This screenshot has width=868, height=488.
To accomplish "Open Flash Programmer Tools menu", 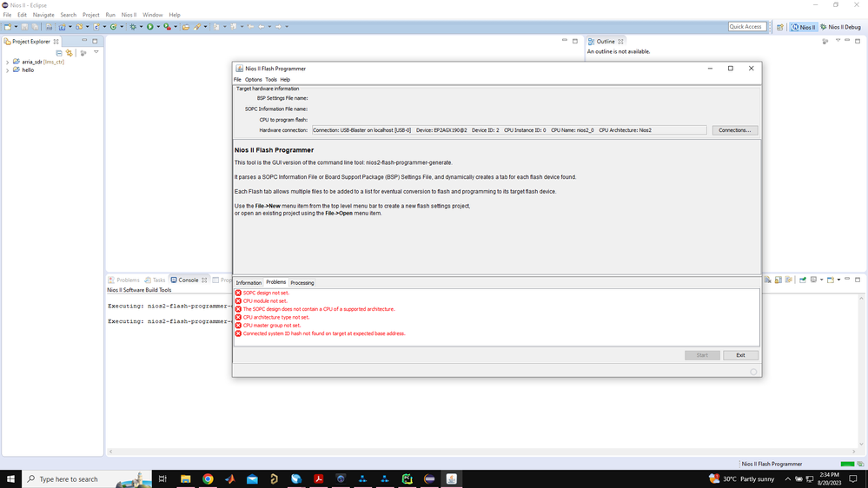I will tap(271, 80).
